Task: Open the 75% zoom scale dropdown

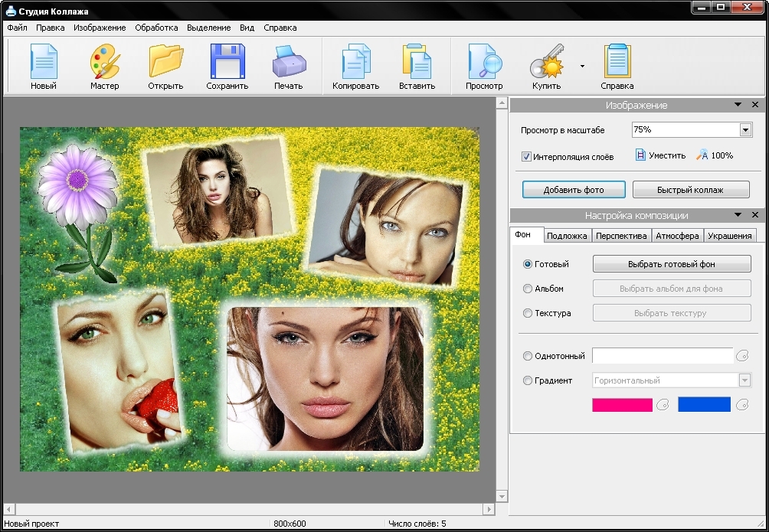Action: click(x=745, y=130)
